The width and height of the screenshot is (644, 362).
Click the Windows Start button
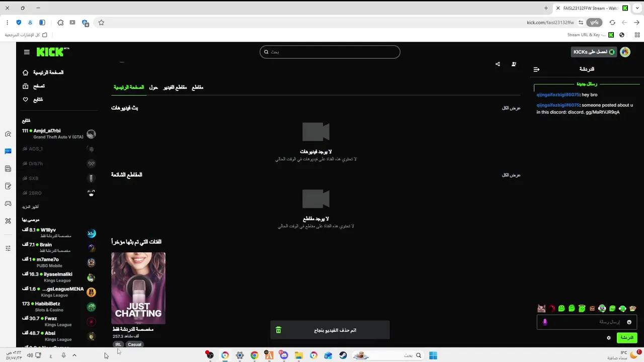pos(433,355)
